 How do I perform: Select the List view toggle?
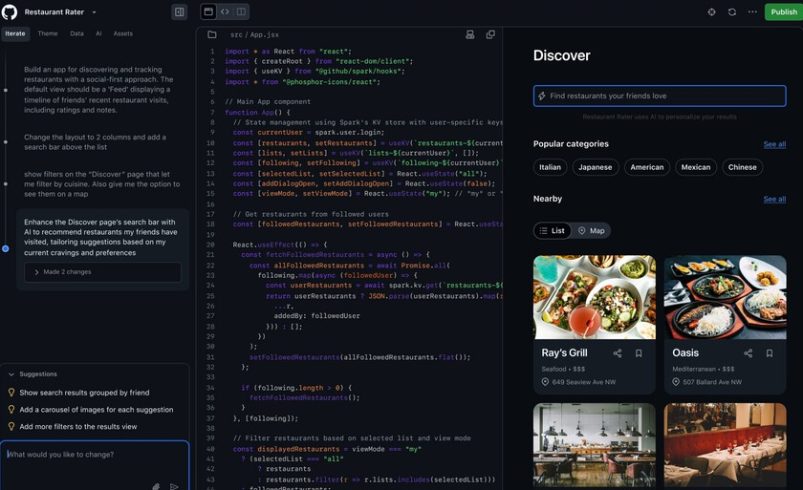tap(552, 231)
